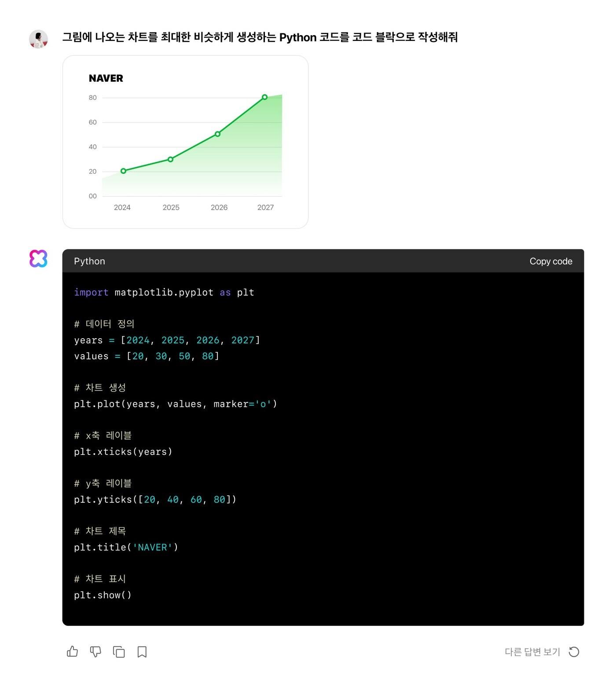Image resolution: width=616 pixels, height=691 pixels.
Task: Click the plt.show() code line
Action: pos(103,595)
